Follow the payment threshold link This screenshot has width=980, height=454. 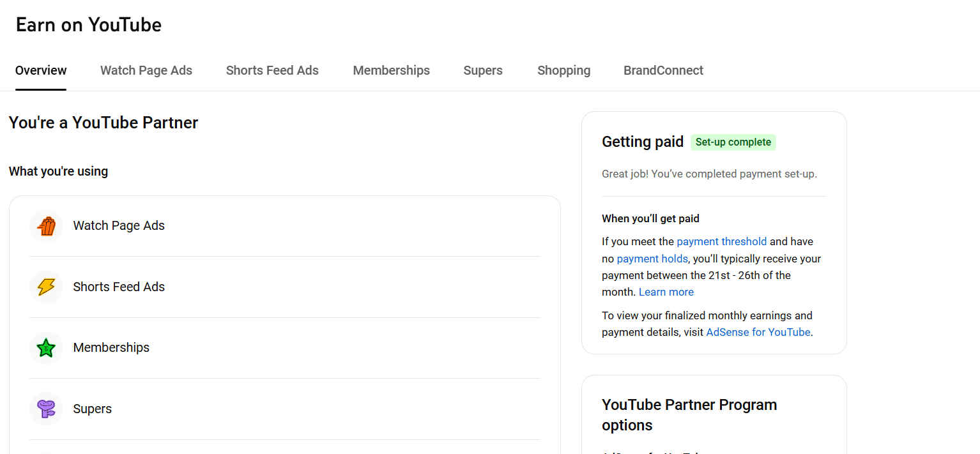722,241
